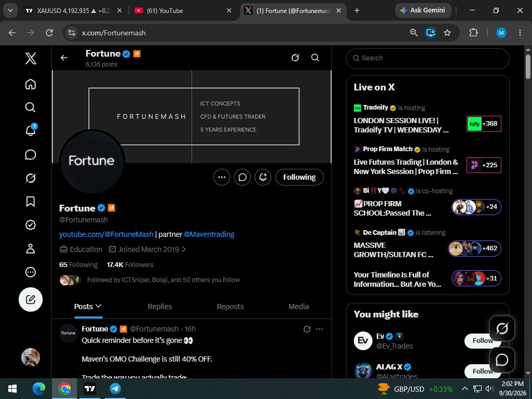532x399 pixels.
Task: Switch to Media tab
Action: 299,307
